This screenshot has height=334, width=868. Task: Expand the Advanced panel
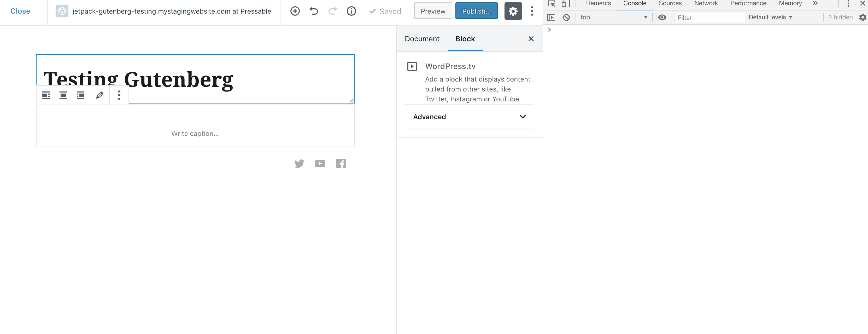(x=469, y=117)
